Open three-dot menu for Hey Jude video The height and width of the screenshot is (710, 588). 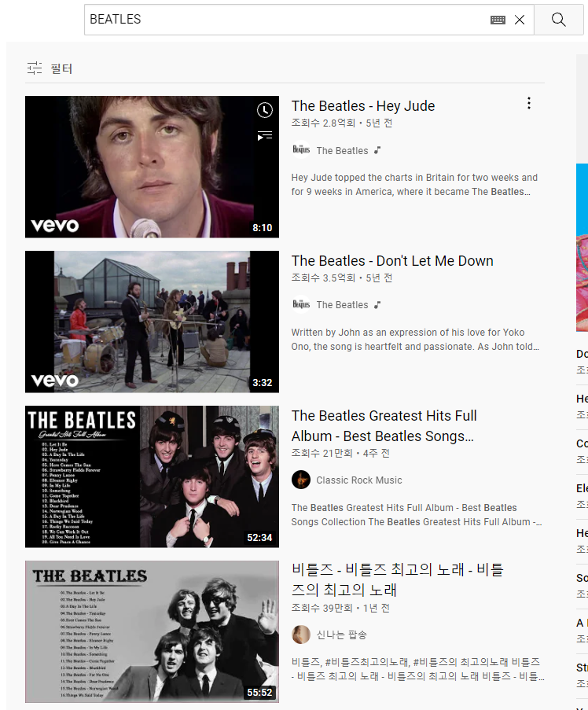tap(529, 104)
